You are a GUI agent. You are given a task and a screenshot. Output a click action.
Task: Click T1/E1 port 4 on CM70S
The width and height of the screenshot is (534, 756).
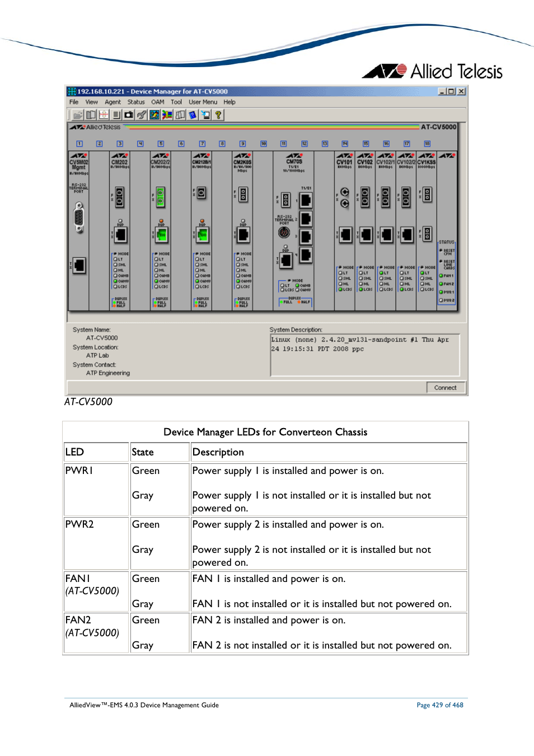point(306,256)
